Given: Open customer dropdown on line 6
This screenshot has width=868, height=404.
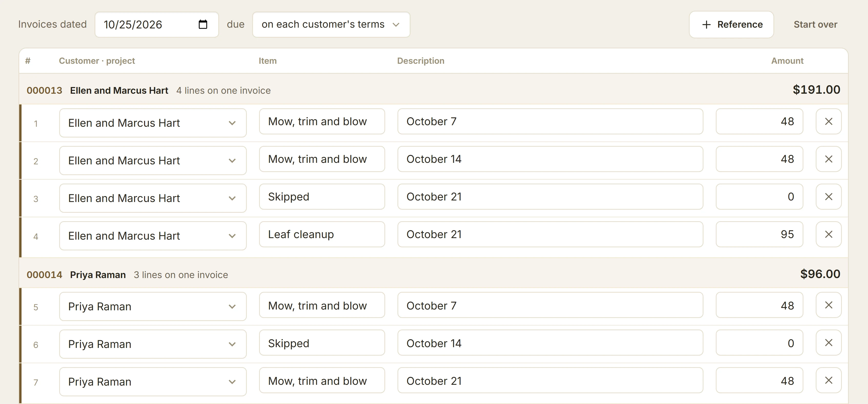Looking at the screenshot, I should click(153, 344).
